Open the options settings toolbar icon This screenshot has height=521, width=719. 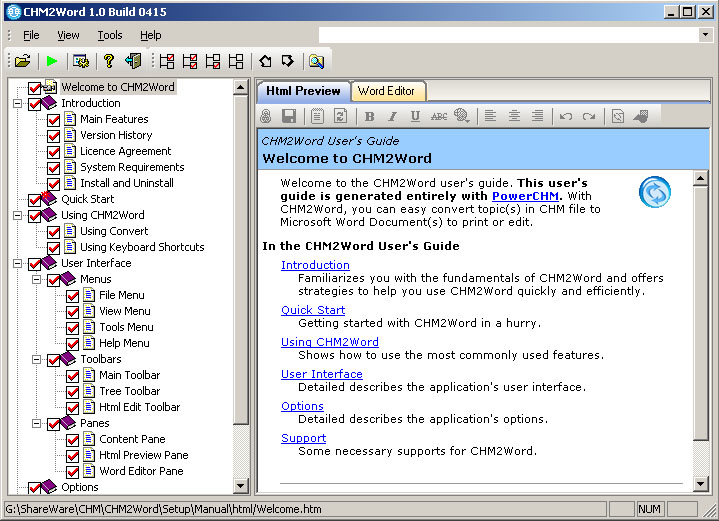81,62
